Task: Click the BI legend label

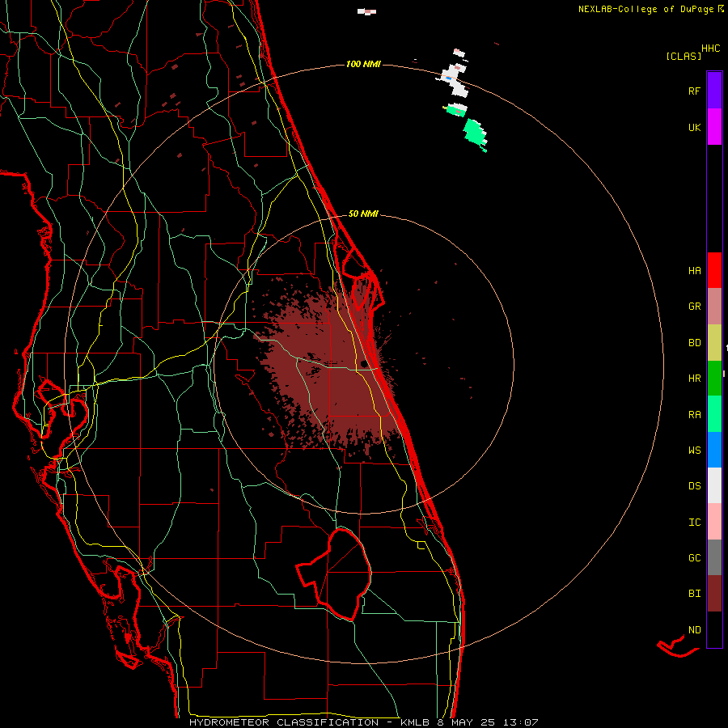Action: pos(694,594)
